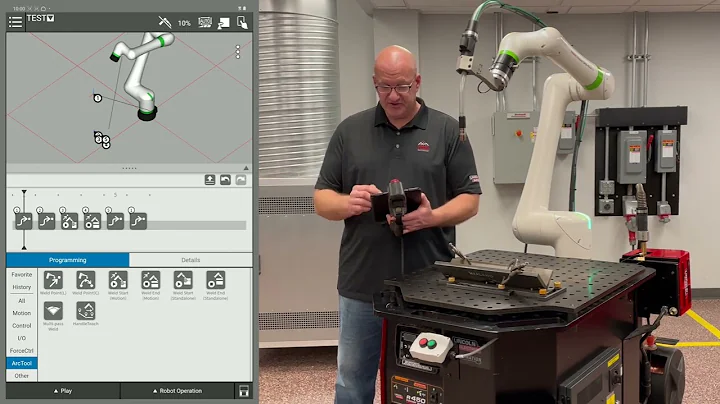The height and width of the screenshot is (404, 720).
Task: Pick the Weld Start (Standalone) icon
Action: [x=183, y=280]
